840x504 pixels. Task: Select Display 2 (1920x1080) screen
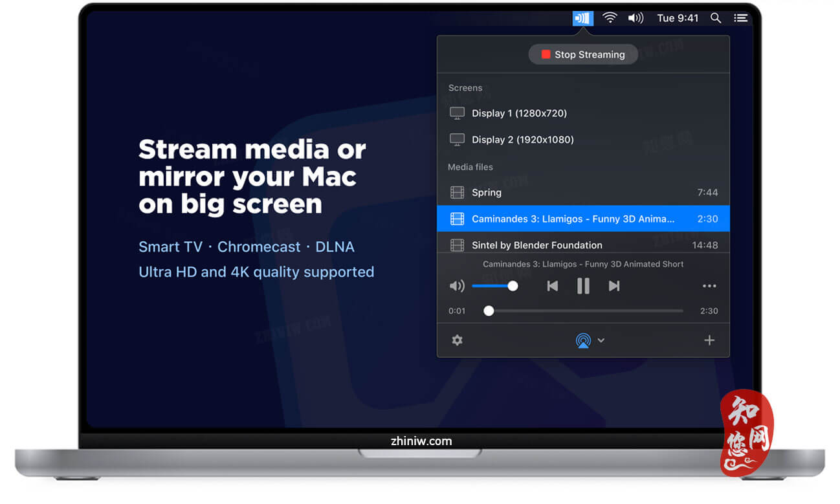[x=583, y=140]
